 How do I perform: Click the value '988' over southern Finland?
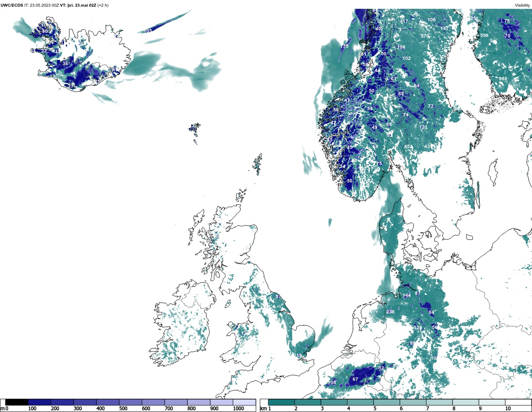point(503,79)
